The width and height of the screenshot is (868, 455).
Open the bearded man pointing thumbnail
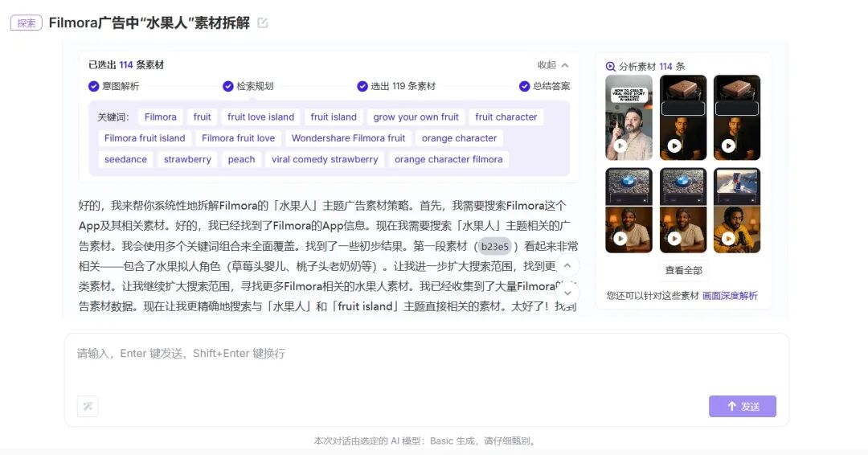(628, 118)
